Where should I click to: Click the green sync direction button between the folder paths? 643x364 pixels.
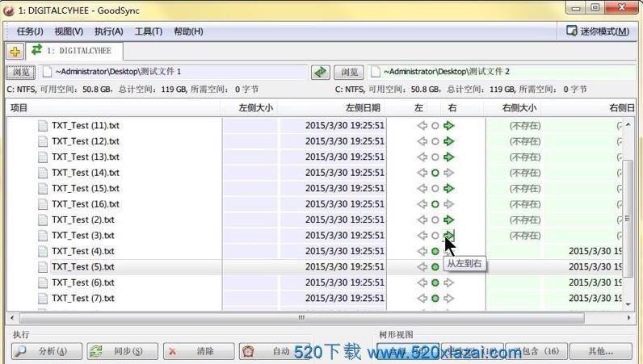click(320, 72)
